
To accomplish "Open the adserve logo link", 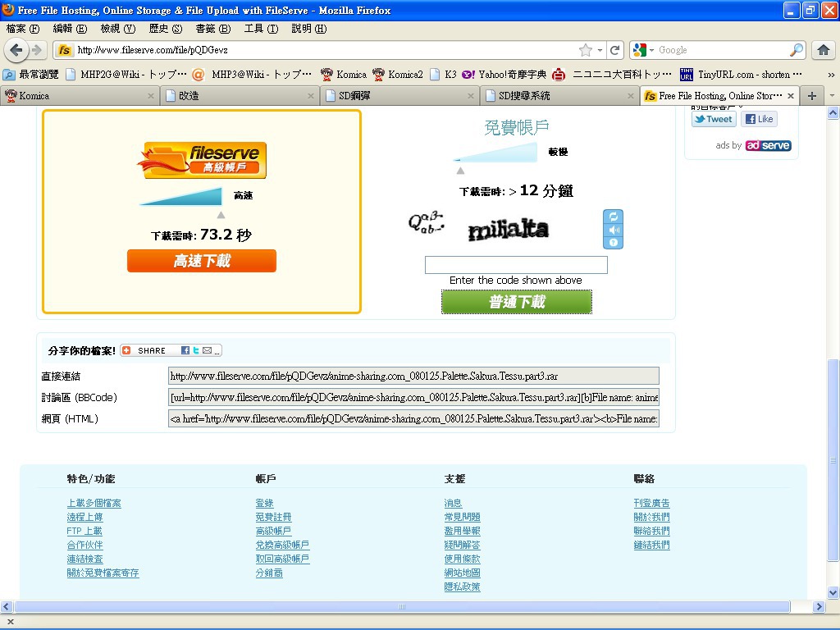I will pos(768,145).
